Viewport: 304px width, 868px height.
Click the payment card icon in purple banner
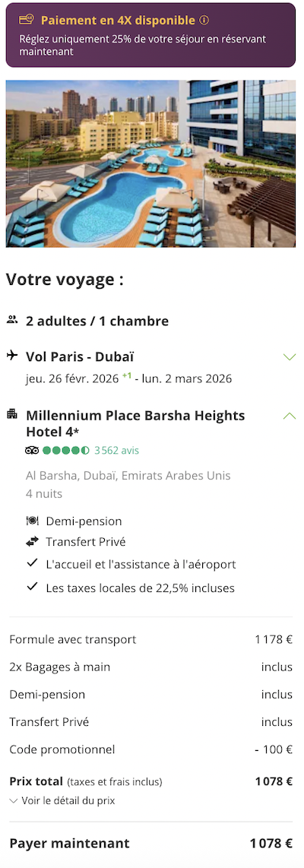coord(27,20)
